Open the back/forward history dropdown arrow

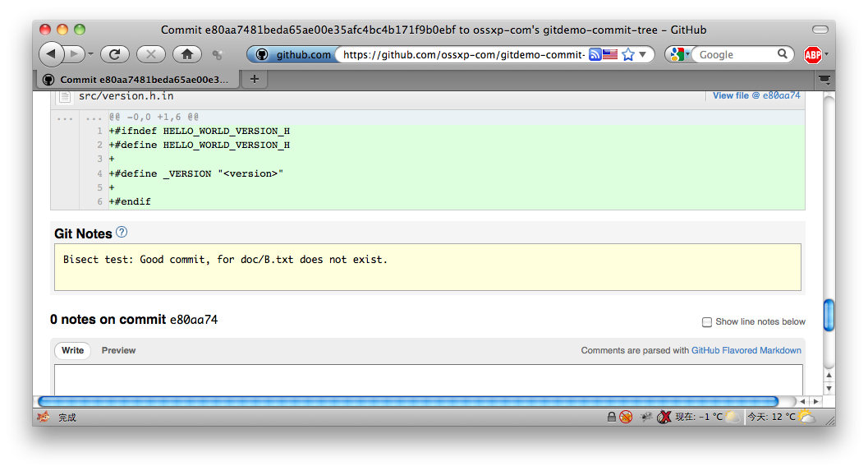click(x=91, y=54)
